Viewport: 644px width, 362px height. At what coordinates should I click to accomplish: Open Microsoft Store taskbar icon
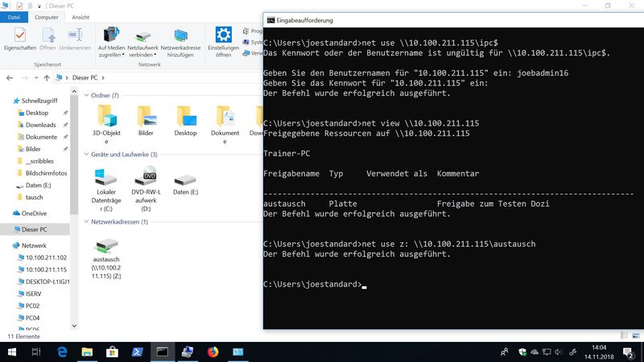point(112,352)
